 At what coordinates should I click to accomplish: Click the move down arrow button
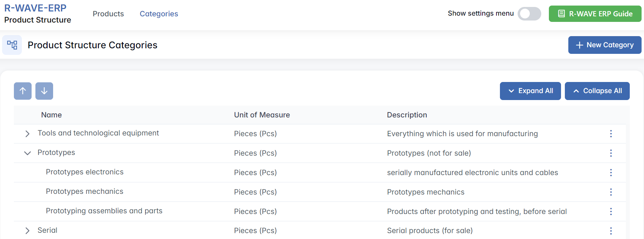point(44,91)
